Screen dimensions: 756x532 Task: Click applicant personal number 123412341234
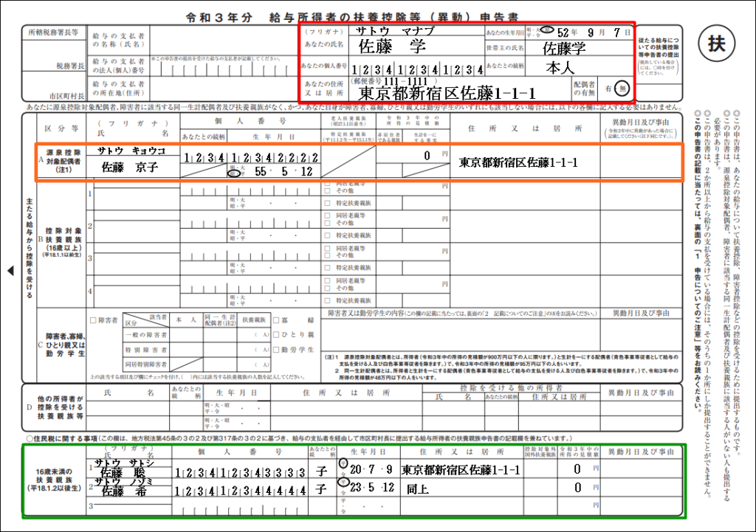point(417,70)
